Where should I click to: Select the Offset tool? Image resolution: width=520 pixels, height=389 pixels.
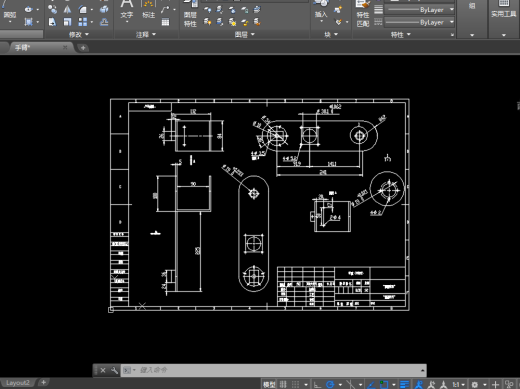coord(104,22)
